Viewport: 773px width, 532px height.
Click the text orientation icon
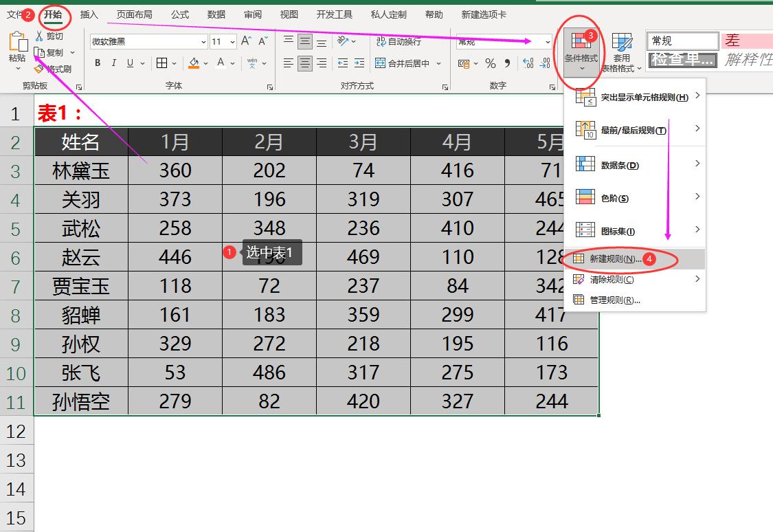click(344, 41)
